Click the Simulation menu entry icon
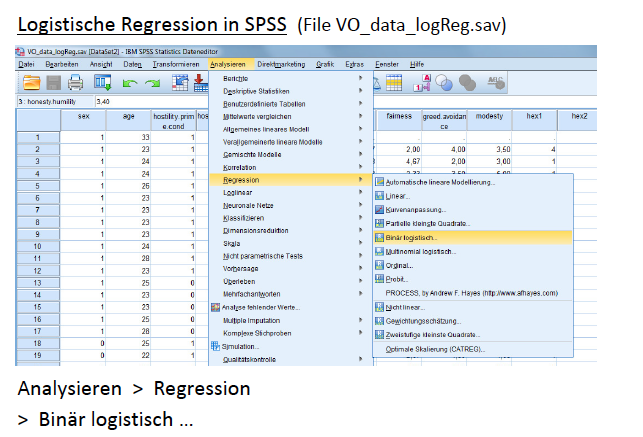The width and height of the screenshot is (643, 437). click(215, 346)
